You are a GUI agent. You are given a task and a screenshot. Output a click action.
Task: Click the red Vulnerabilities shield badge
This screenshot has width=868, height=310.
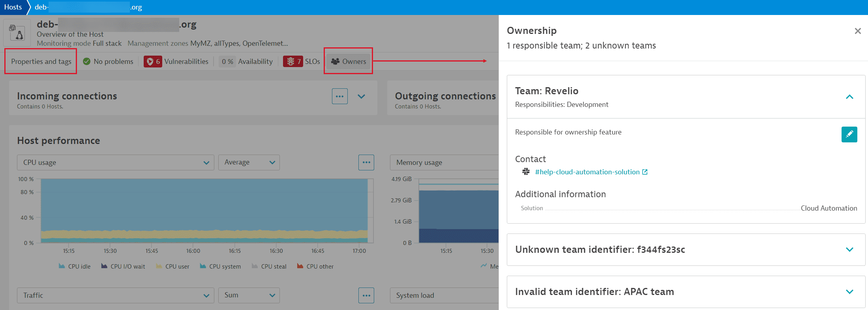click(x=153, y=62)
